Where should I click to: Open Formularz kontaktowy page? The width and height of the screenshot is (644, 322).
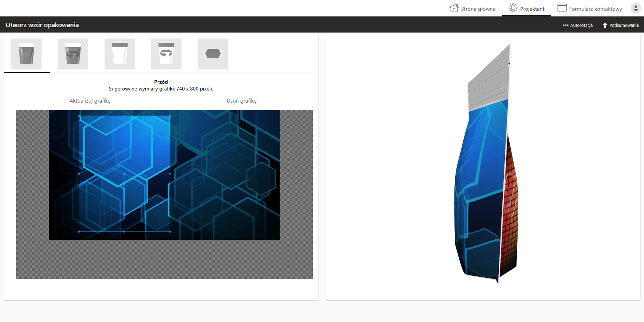(590, 8)
